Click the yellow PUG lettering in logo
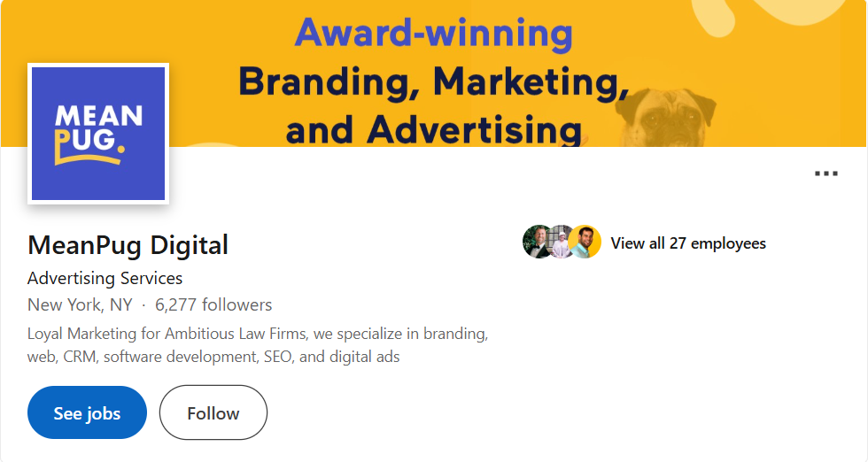Viewport: 868px width, 462px height. [x=87, y=145]
